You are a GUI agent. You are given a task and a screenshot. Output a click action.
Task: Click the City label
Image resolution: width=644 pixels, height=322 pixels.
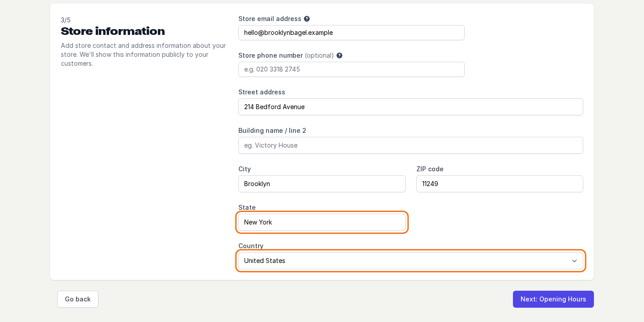tap(245, 169)
